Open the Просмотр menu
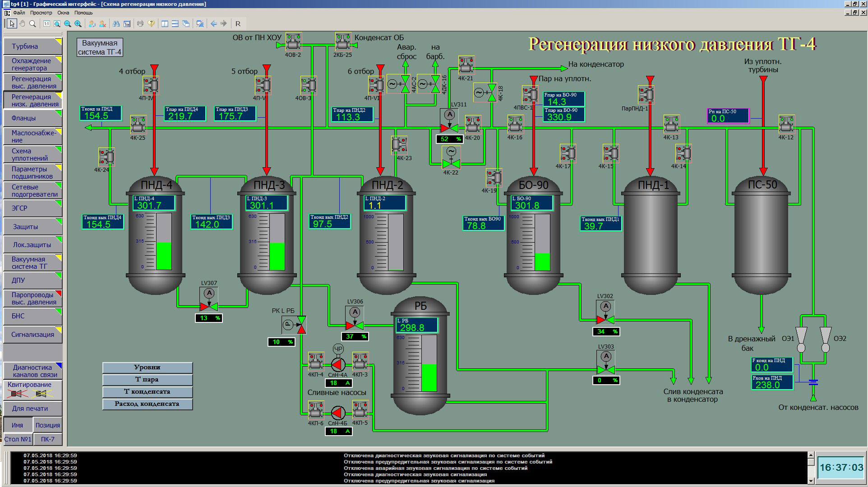This screenshot has height=487, width=868. (x=41, y=13)
